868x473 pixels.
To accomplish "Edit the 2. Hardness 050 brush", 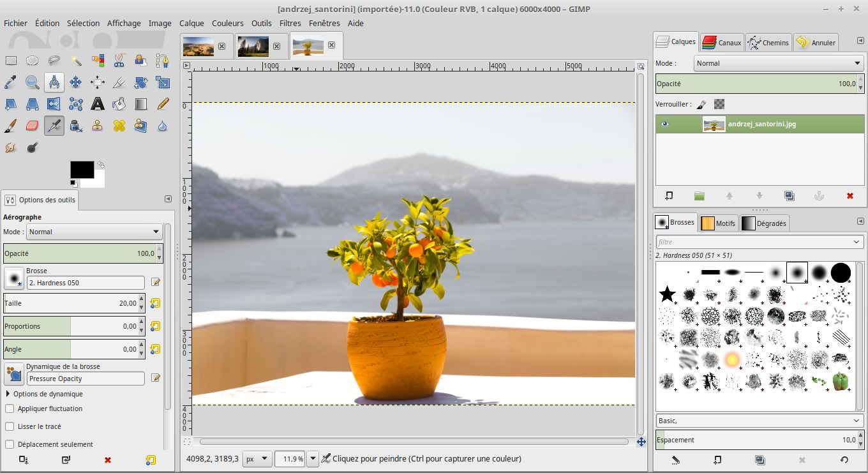I will (156, 282).
